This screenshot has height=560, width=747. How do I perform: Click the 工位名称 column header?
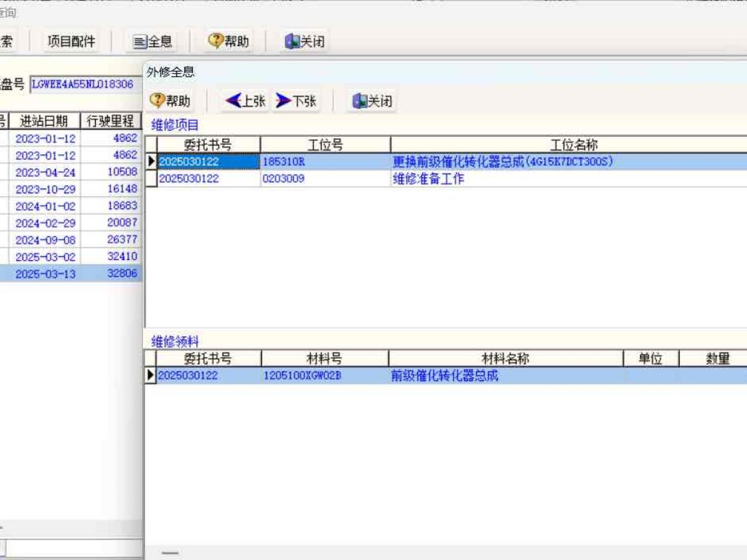pos(573,145)
